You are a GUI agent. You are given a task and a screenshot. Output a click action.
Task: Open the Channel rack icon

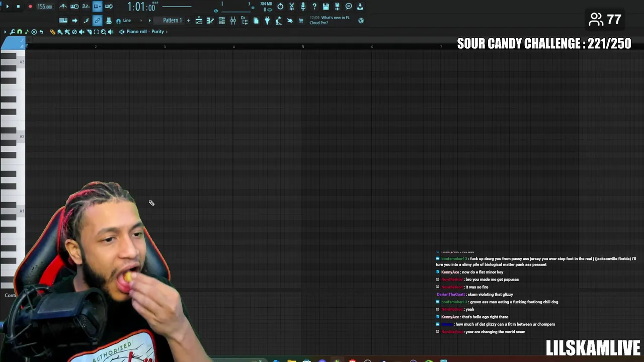[221, 21]
